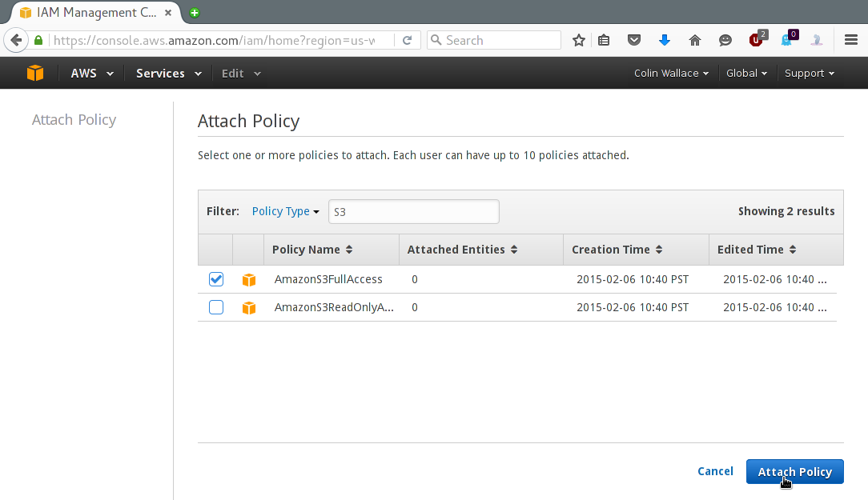The height and width of the screenshot is (500, 868).
Task: Click the uBlock extension icon
Action: pyautogui.click(x=757, y=39)
